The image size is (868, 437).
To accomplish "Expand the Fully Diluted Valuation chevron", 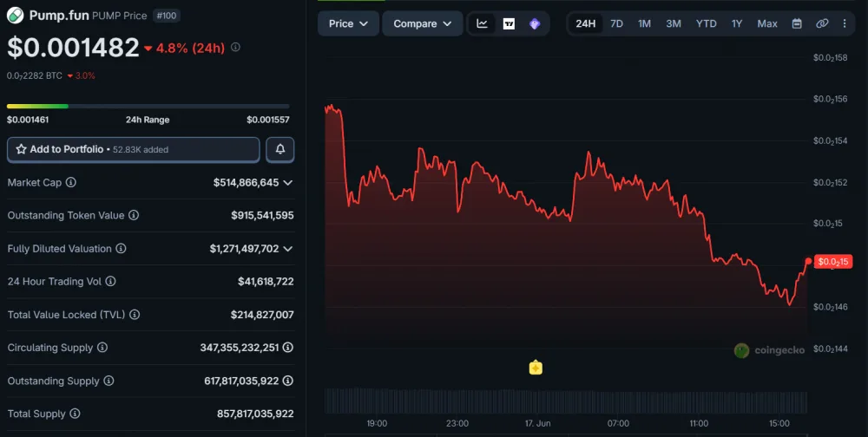I will 288,249.
